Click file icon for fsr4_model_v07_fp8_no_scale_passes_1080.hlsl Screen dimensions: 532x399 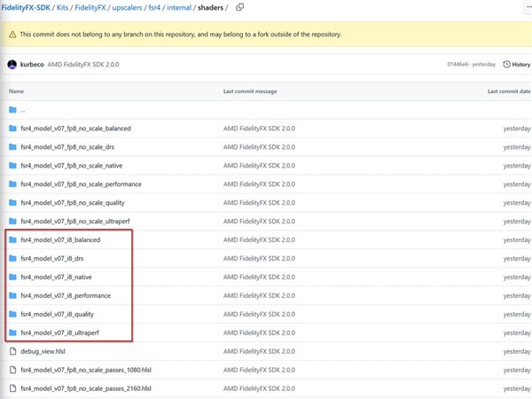coord(12,370)
